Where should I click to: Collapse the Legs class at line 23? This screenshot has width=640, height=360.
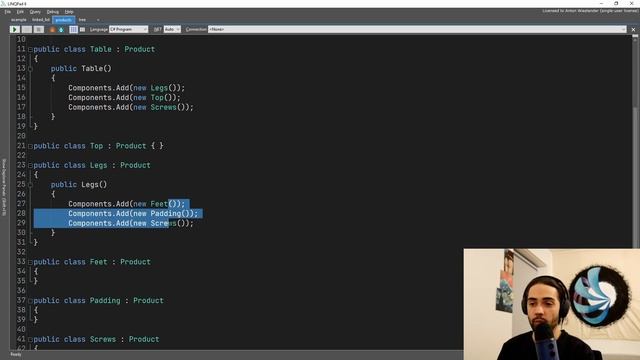(x=30, y=165)
